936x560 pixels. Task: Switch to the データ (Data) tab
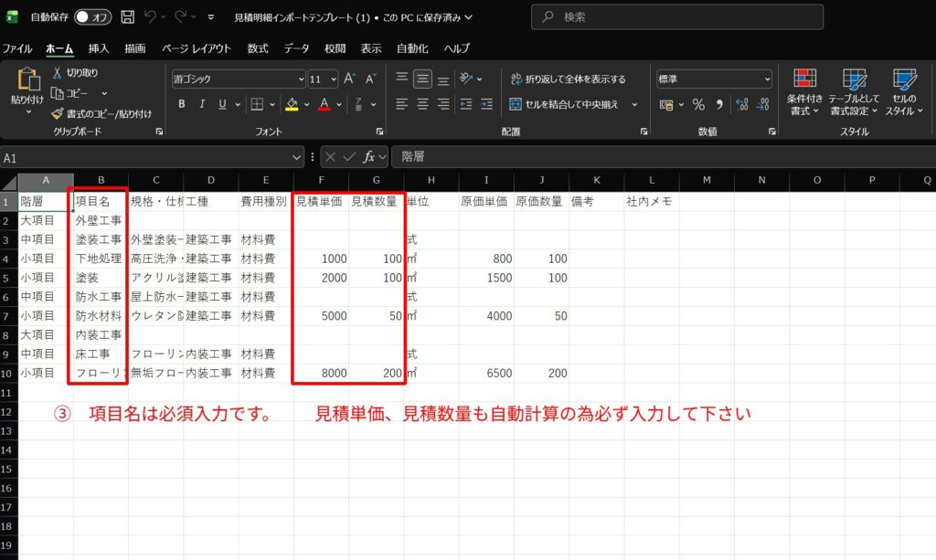tap(296, 48)
